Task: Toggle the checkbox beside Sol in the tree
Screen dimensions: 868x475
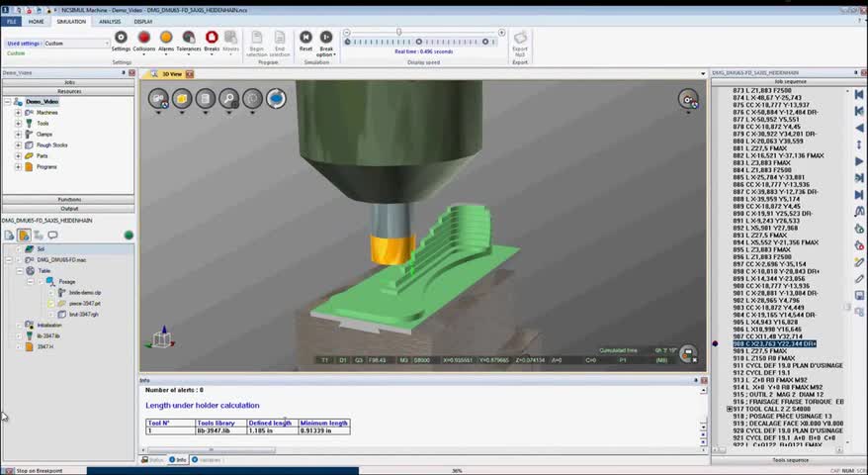Action: (x=18, y=248)
